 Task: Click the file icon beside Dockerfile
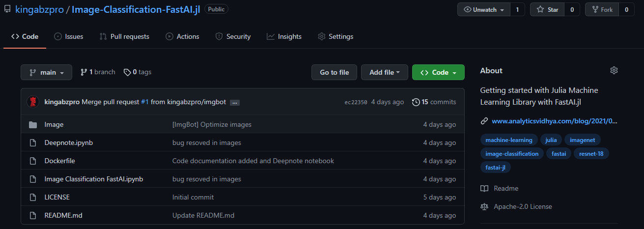tap(33, 161)
